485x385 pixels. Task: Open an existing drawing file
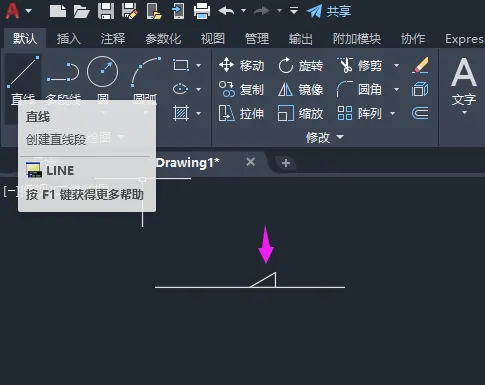pos(81,11)
